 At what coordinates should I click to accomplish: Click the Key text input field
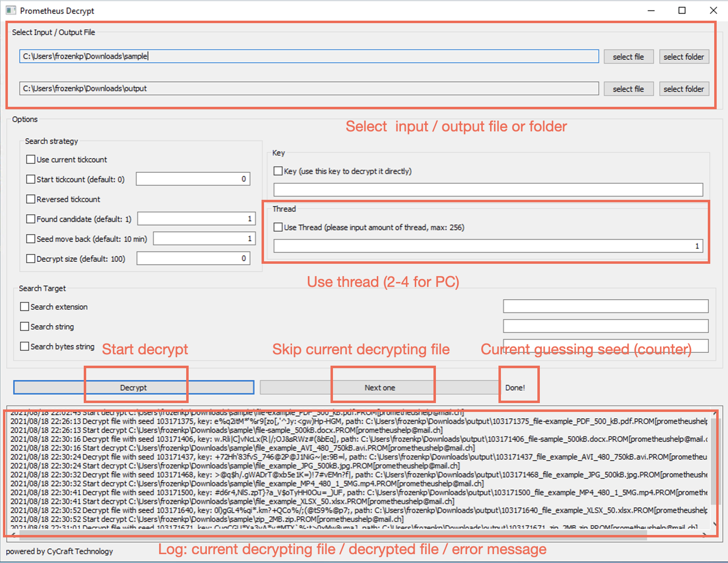point(488,190)
